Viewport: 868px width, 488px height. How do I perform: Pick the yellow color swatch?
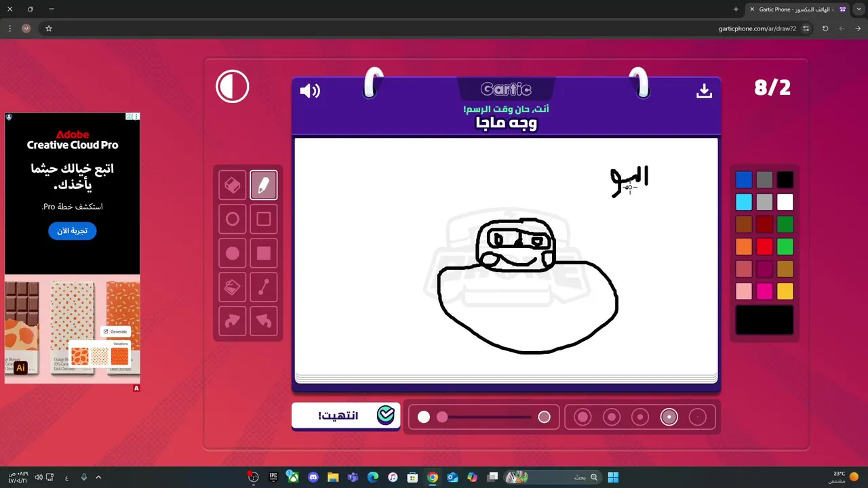coord(785,291)
